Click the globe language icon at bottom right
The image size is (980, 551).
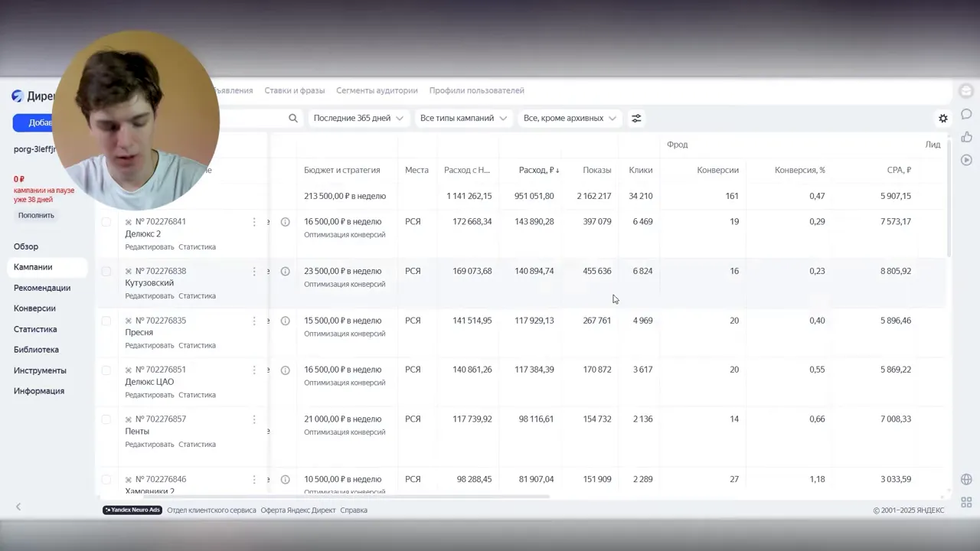coord(966,480)
